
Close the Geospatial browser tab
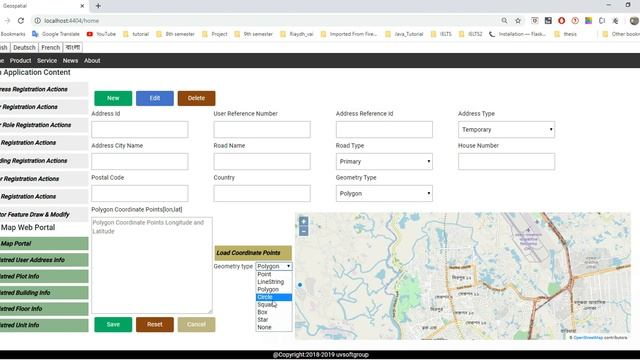[82, 6]
